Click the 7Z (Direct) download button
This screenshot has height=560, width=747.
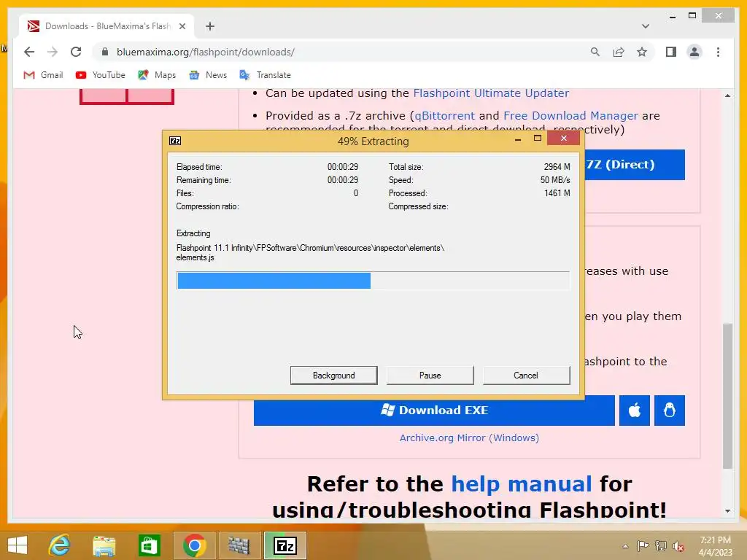635,165
